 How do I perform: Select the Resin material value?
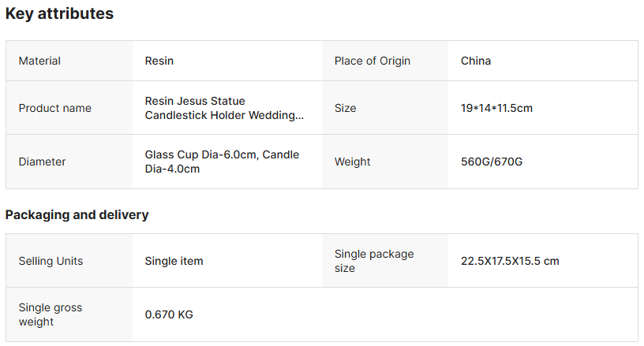pyautogui.click(x=159, y=61)
